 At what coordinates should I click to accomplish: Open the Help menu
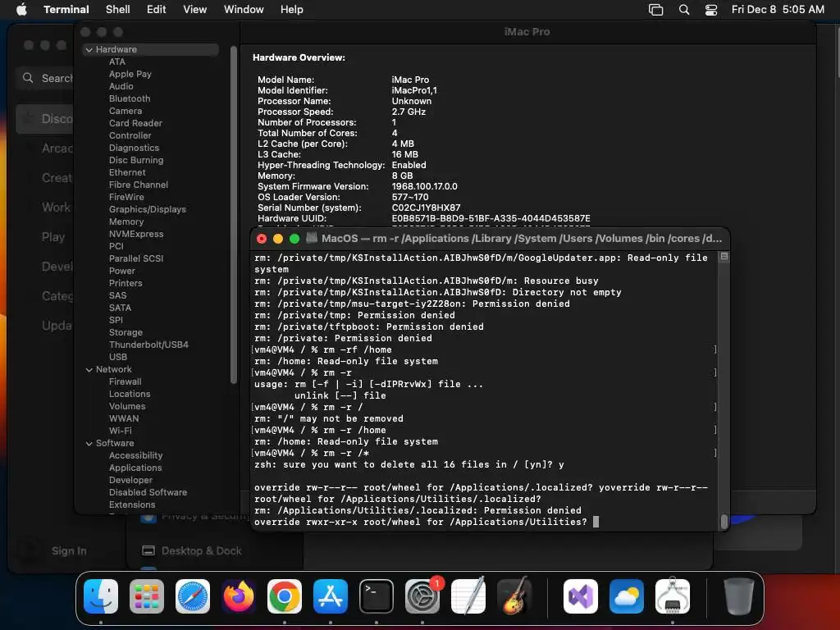pos(291,9)
